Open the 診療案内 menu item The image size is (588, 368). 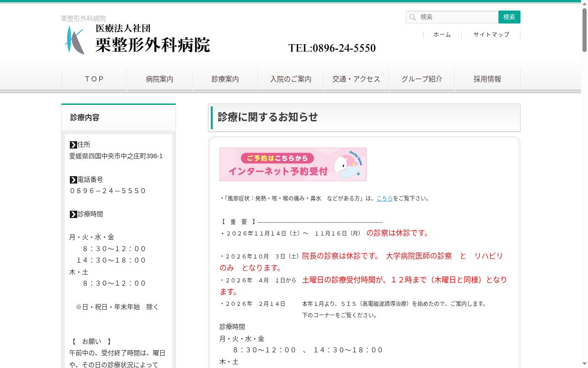pyautogui.click(x=225, y=79)
